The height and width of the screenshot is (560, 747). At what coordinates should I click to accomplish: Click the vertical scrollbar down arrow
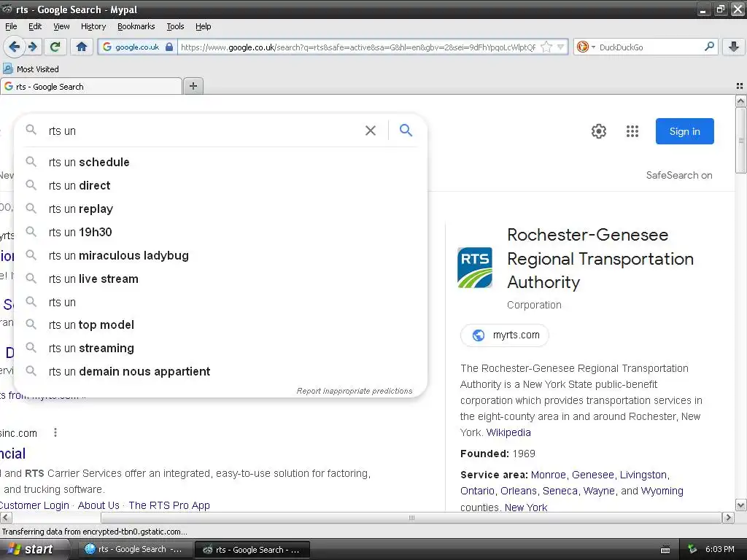pos(740,505)
